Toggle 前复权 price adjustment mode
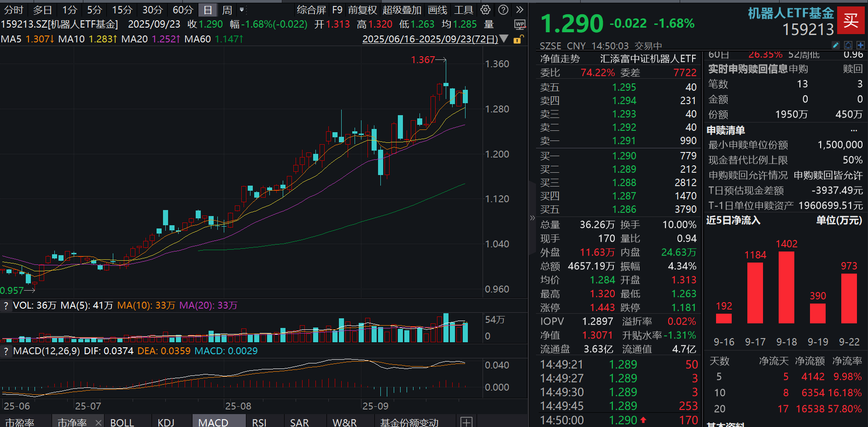 pos(363,10)
